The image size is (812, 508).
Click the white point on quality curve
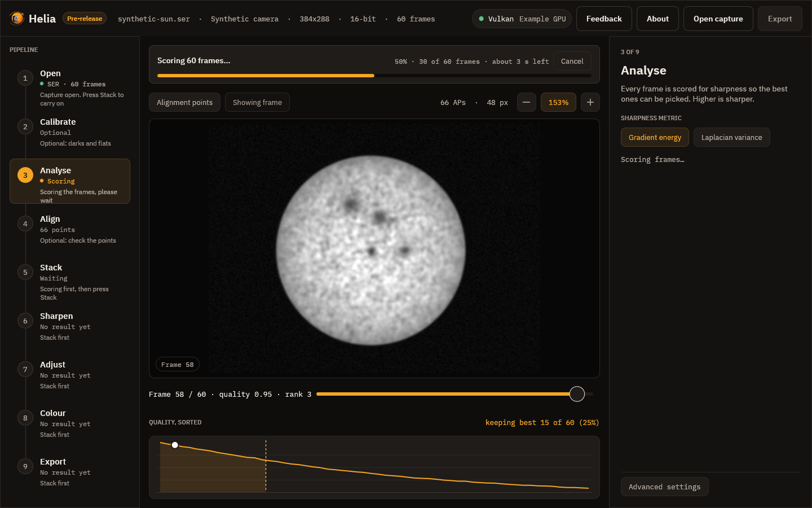coord(175,445)
